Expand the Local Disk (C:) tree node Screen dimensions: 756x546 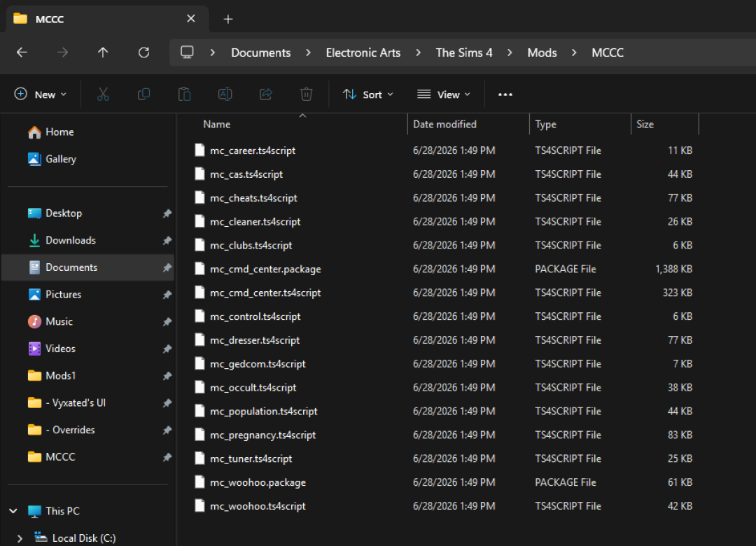click(x=20, y=538)
